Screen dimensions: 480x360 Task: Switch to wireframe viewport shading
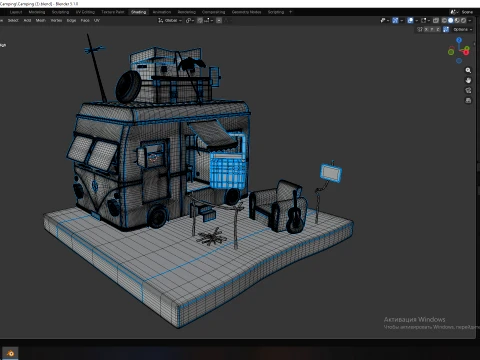pyautogui.click(x=444, y=21)
